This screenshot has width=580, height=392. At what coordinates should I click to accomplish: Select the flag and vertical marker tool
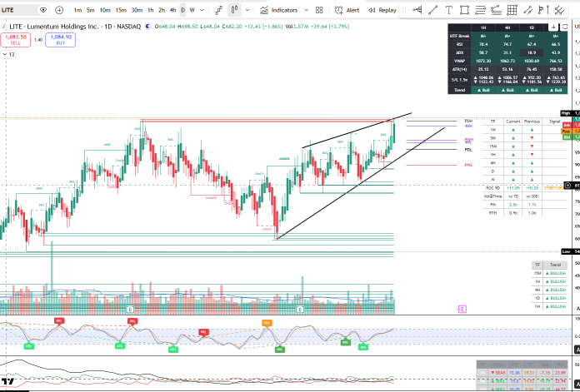tap(543, 10)
